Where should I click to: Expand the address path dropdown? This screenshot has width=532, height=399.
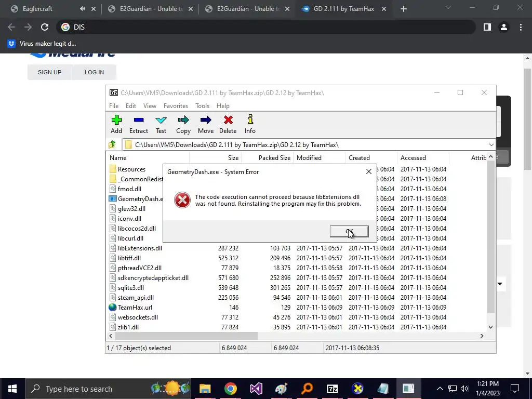(x=491, y=145)
